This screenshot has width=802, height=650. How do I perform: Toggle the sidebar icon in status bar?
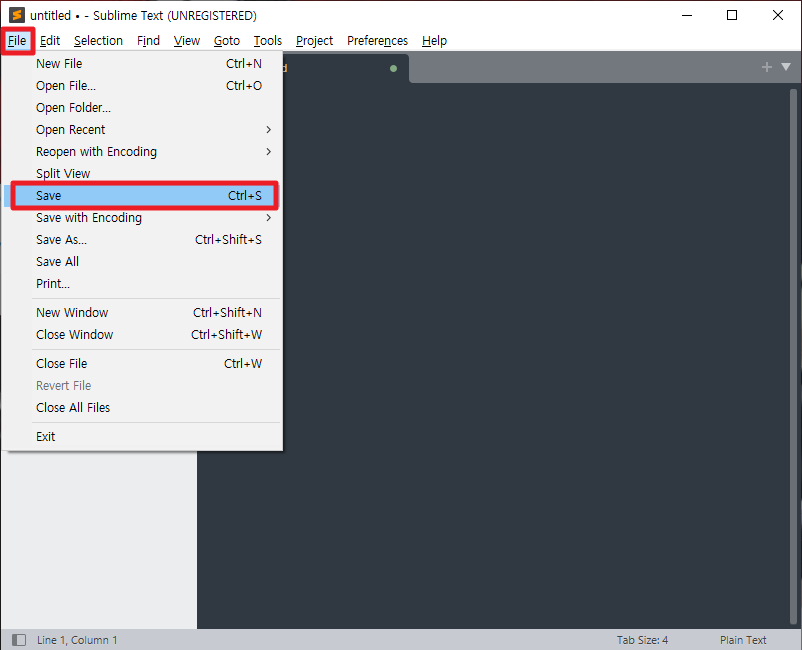pyautogui.click(x=19, y=640)
